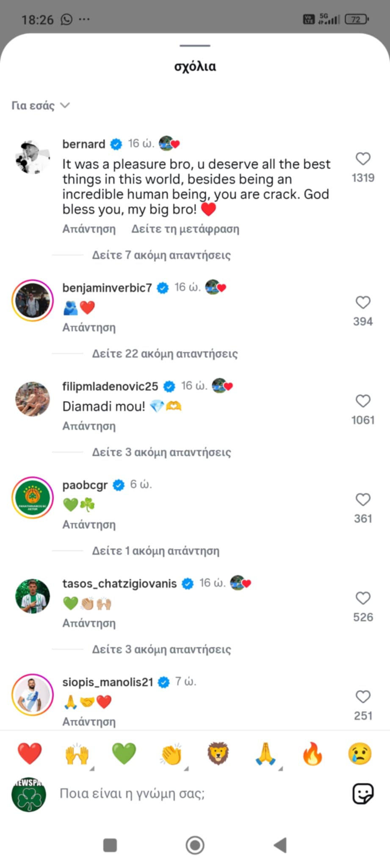Image resolution: width=390 pixels, height=868 pixels.
Task: Show 3 more replies under tasos_chatzigiovanis
Action: (161, 649)
